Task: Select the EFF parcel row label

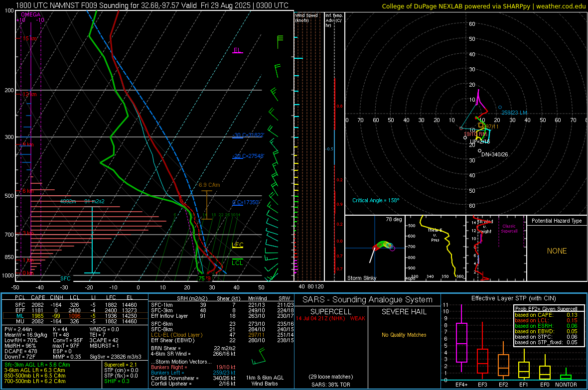Action: (20, 310)
